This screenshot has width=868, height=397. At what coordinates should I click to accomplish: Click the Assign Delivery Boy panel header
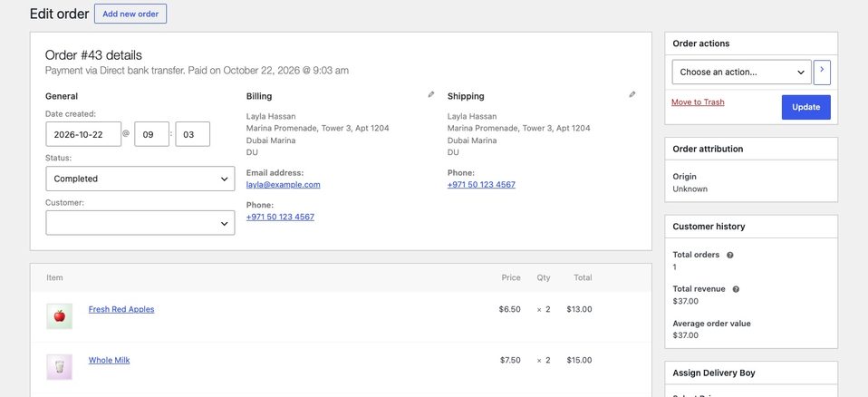click(751, 373)
